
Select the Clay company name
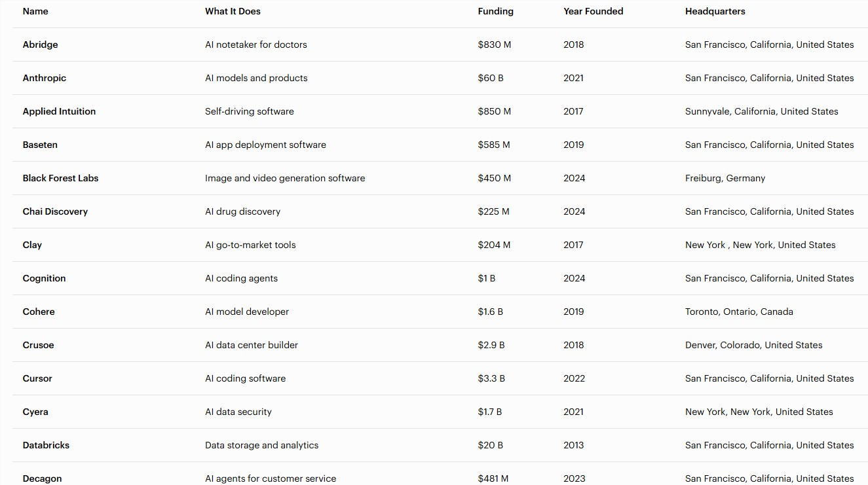[x=32, y=245]
